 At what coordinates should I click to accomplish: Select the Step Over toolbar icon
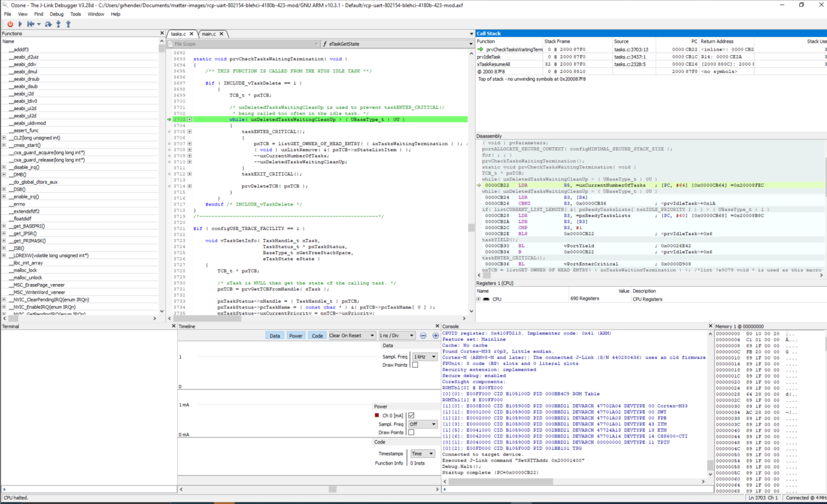click(x=49, y=24)
